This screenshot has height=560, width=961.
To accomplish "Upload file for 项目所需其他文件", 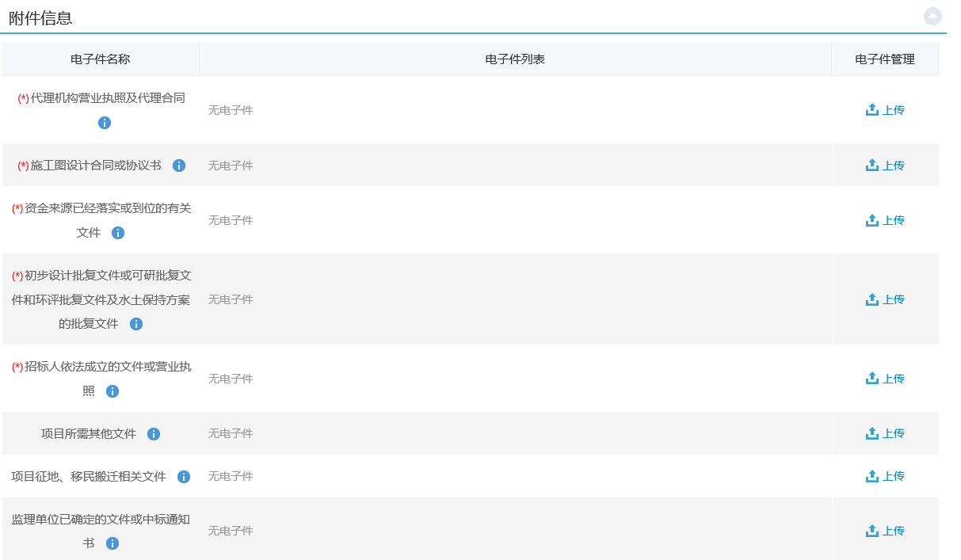I will pos(885,433).
